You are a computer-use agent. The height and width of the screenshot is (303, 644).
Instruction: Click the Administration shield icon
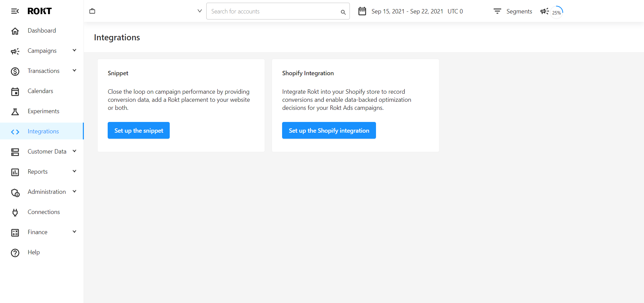pyautogui.click(x=15, y=192)
